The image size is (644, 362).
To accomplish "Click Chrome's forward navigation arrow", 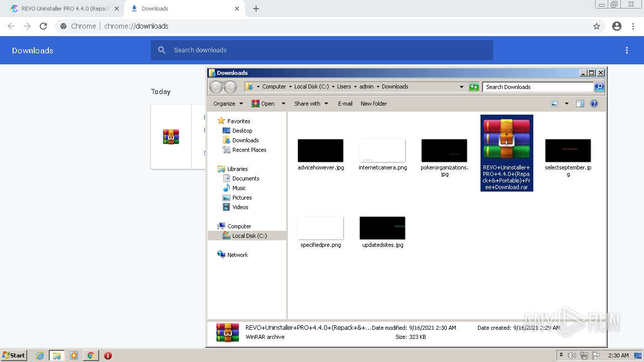I will [27, 26].
